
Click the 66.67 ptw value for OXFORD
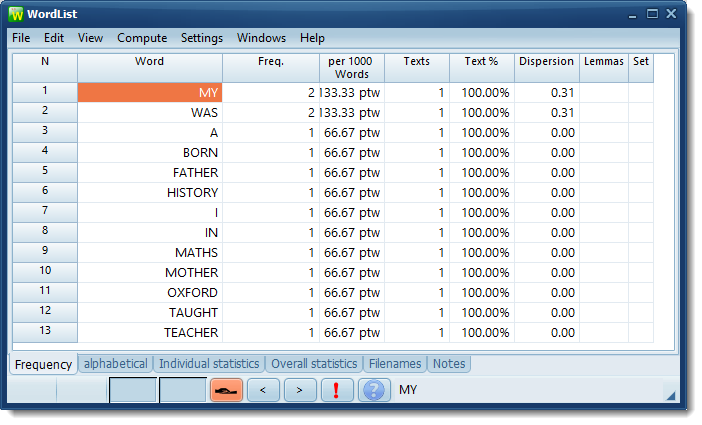coord(352,293)
